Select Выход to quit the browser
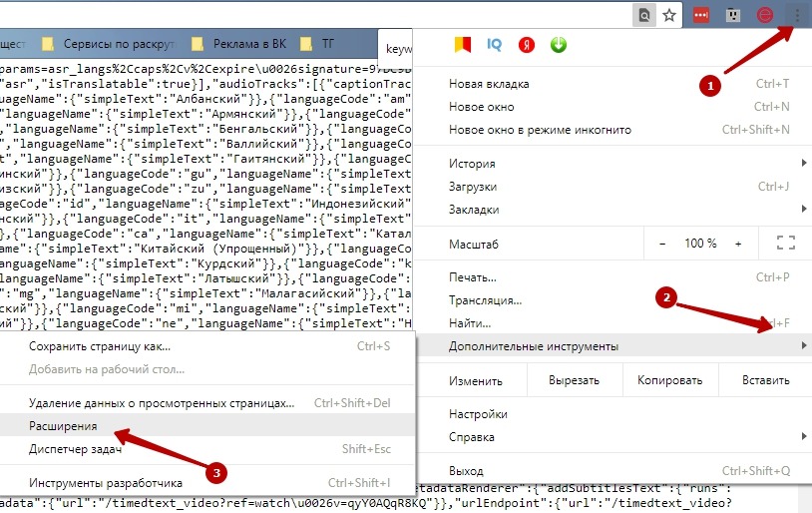 tap(613, 471)
